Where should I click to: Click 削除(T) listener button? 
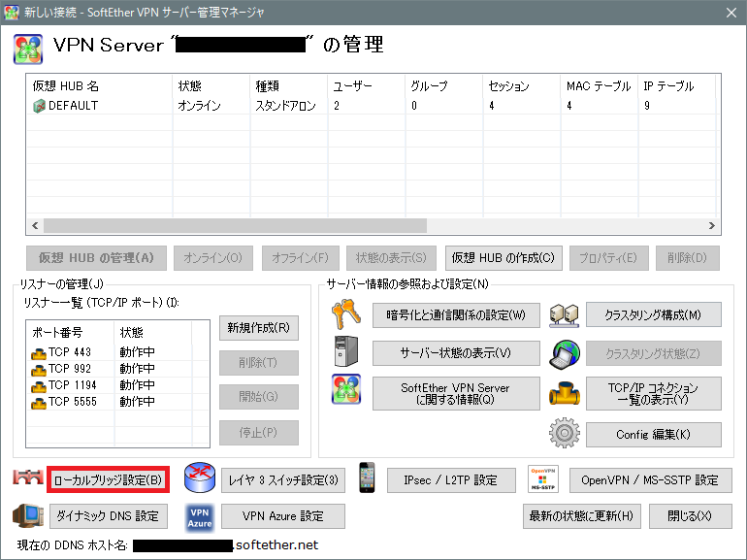[x=259, y=363]
